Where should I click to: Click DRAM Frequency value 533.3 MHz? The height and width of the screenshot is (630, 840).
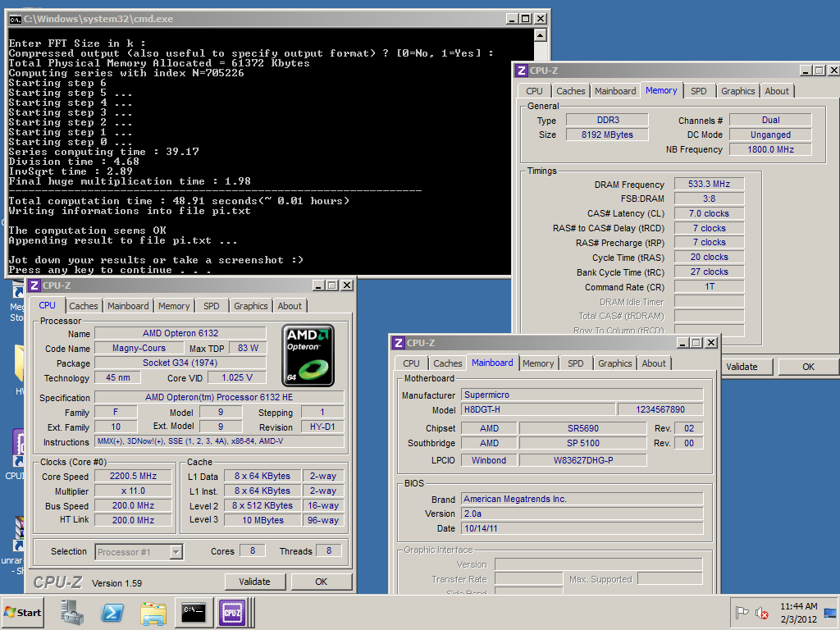click(709, 184)
